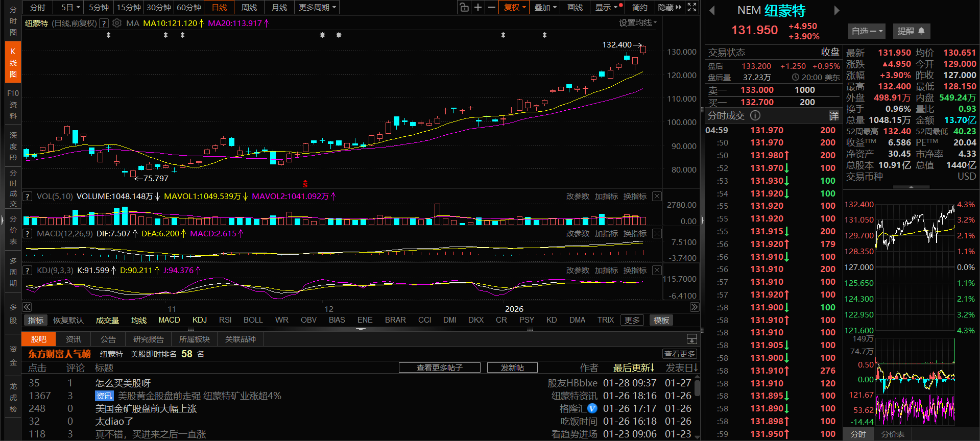Open the 5日 period dropdown

(x=70, y=7)
